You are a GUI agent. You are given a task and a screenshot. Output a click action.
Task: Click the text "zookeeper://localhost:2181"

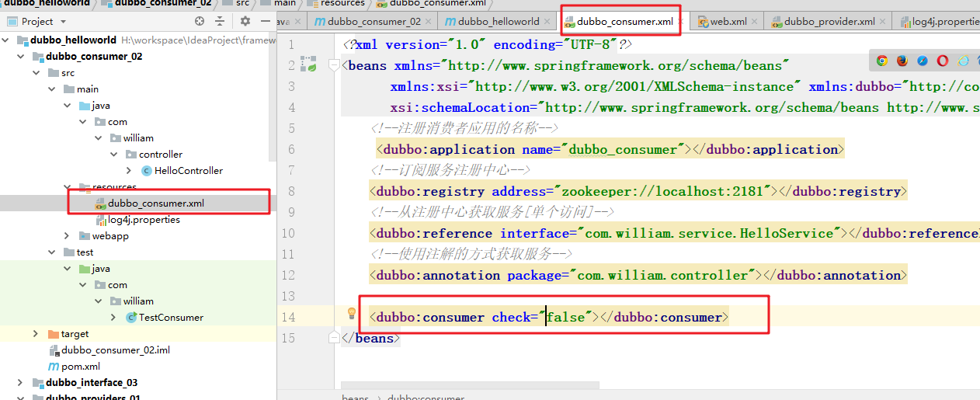664,191
